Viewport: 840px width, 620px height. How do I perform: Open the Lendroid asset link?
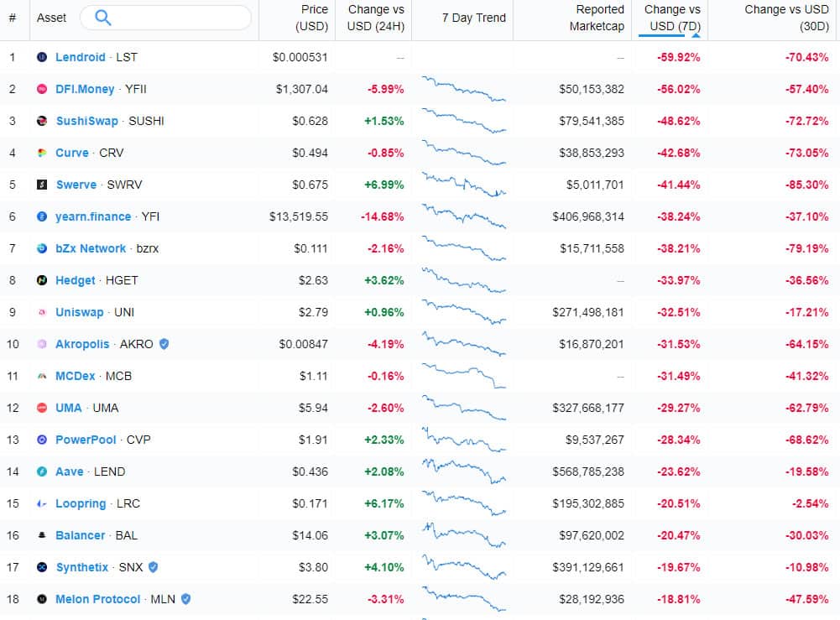click(x=81, y=57)
